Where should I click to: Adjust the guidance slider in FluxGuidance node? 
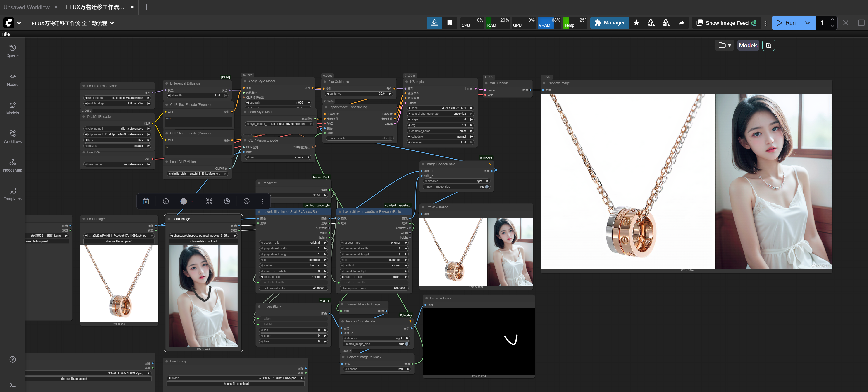pyautogui.click(x=359, y=94)
